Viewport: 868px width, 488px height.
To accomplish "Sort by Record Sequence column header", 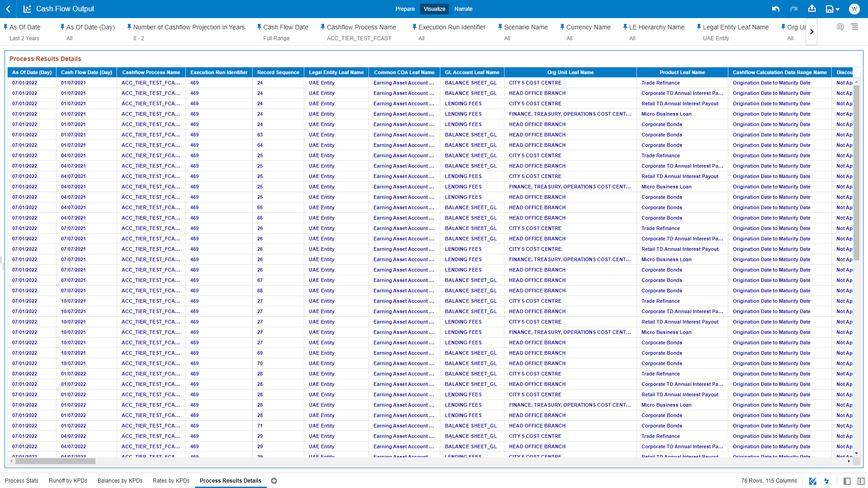I will 278,72.
